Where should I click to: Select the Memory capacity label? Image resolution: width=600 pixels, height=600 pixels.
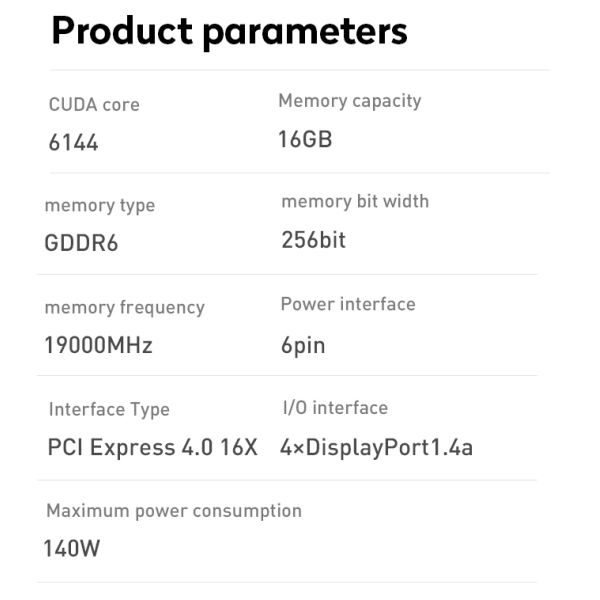(349, 101)
